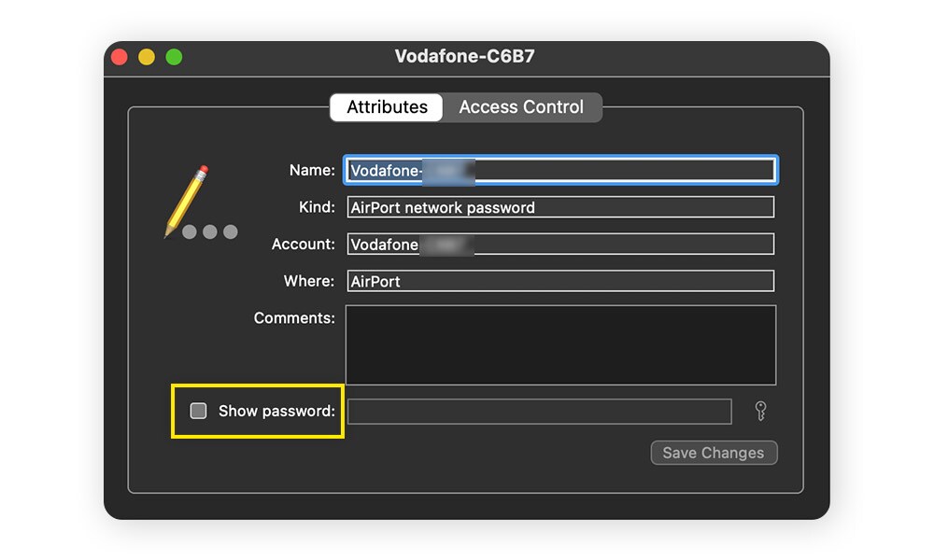Focus the Name text field
Screen dimensions: 934x560
(x=560, y=170)
